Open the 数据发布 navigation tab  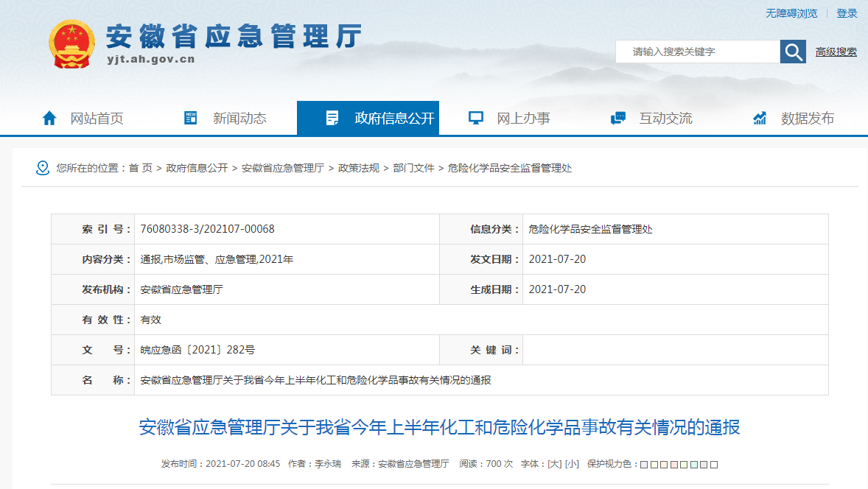click(x=808, y=119)
